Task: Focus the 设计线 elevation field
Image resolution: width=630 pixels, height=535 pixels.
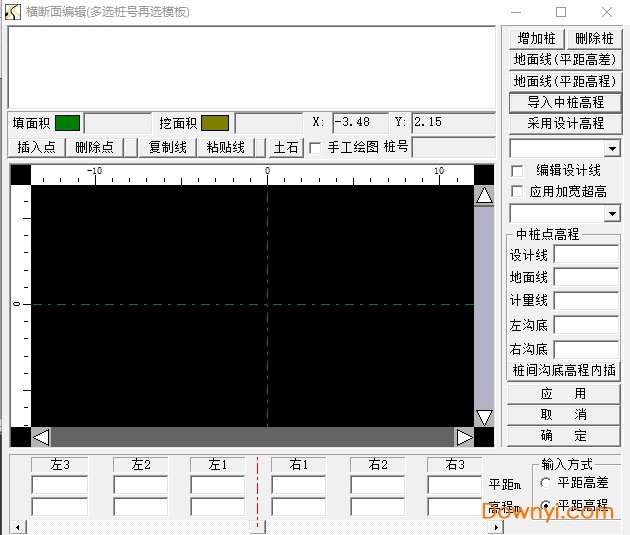Action: (x=586, y=254)
